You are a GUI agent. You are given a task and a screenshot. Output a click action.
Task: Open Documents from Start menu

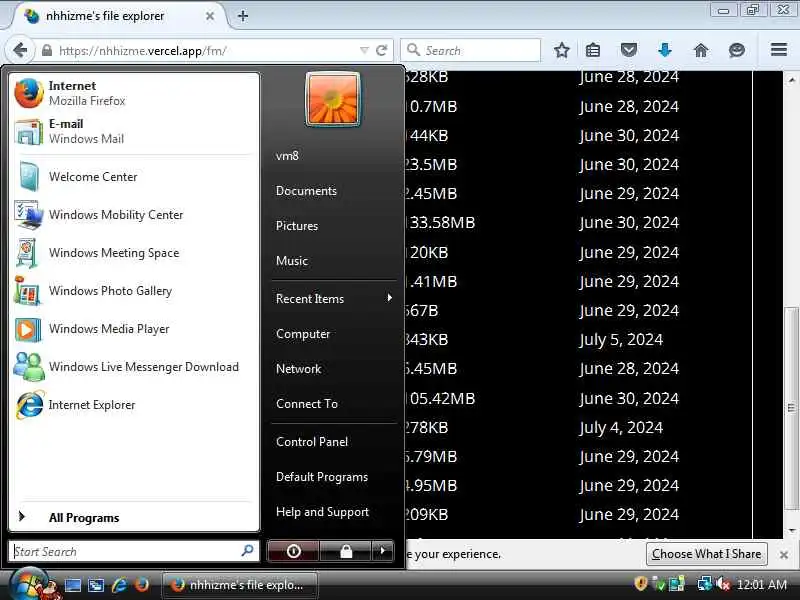[x=306, y=191]
